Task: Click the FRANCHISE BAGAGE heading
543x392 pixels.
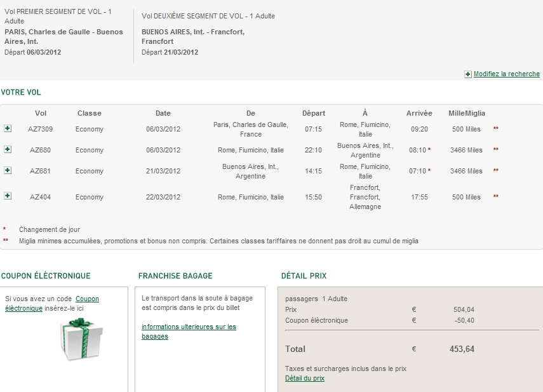Action: (175, 276)
